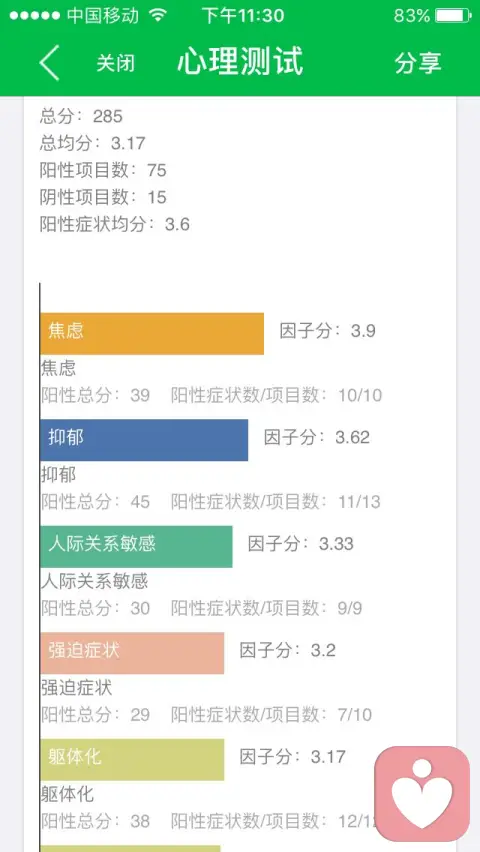
Task: Tap the battery indicator icon
Action: coord(453,15)
